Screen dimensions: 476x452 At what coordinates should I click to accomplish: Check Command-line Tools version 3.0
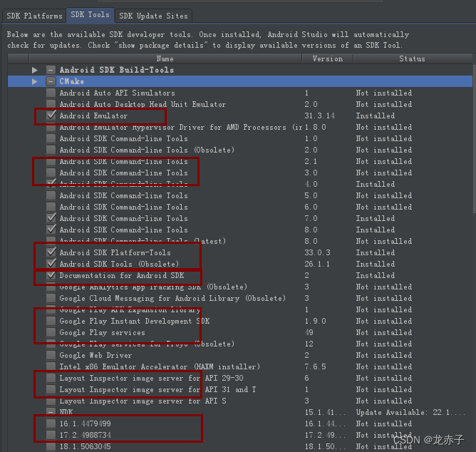tap(51, 173)
